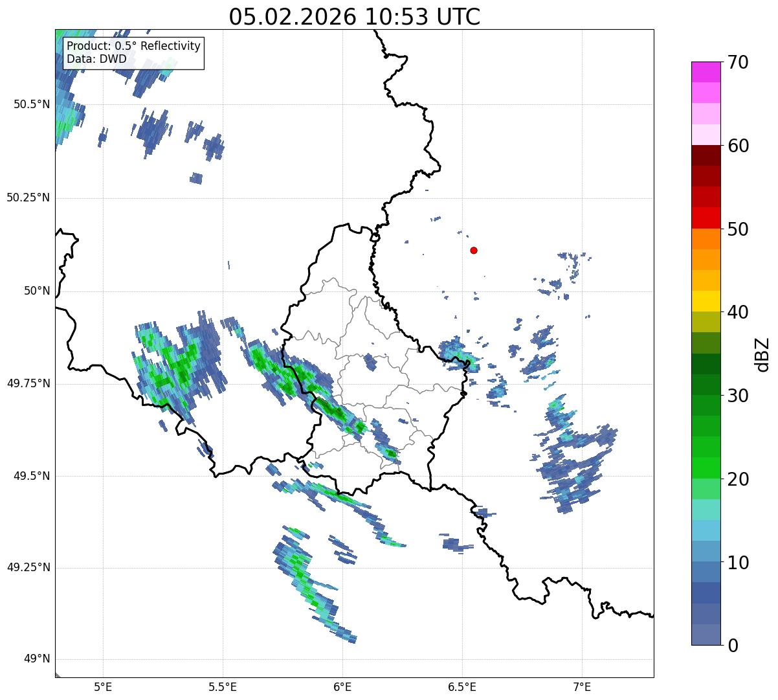778x700 pixels.
Task: Click the bright red colorbar segment below 50
Action: click(706, 218)
